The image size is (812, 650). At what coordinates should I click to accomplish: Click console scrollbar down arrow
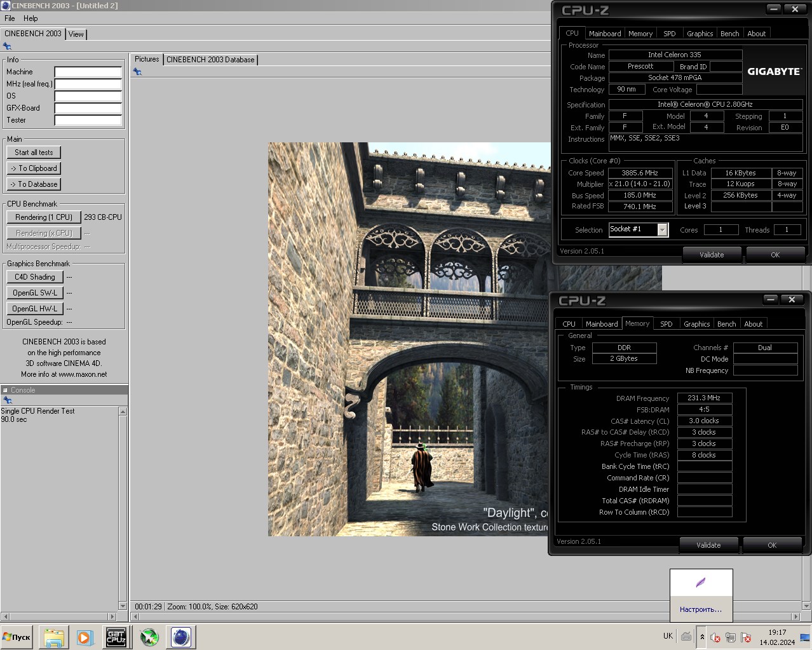(x=123, y=606)
